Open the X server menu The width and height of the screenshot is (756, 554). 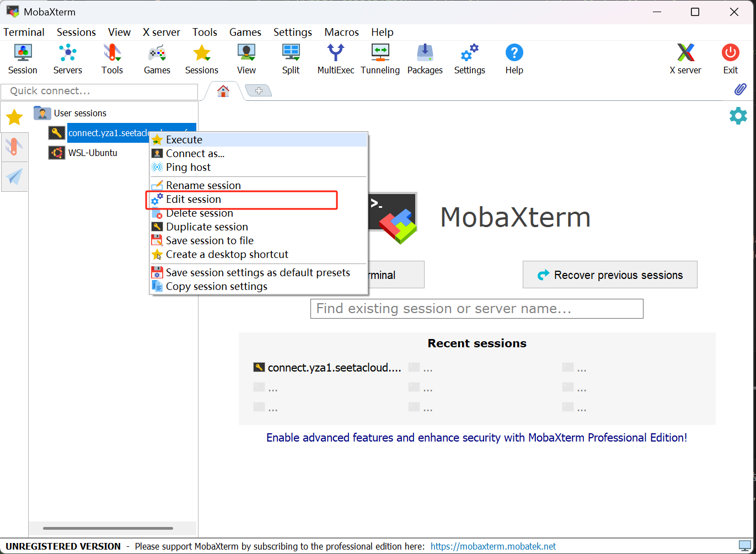(x=161, y=32)
